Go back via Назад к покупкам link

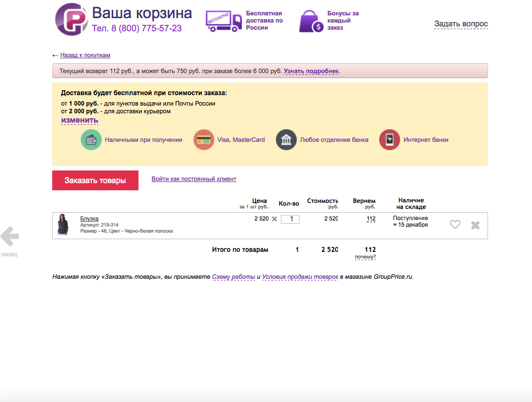(85, 55)
